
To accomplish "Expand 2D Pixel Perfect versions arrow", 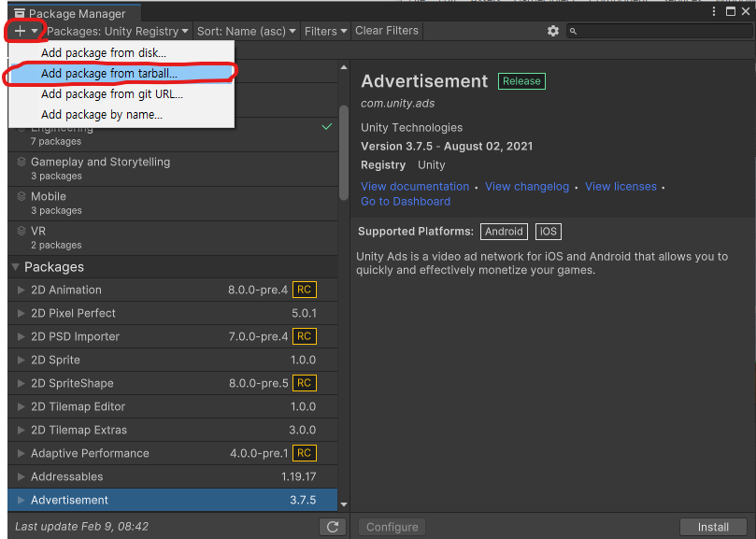I will point(21,313).
